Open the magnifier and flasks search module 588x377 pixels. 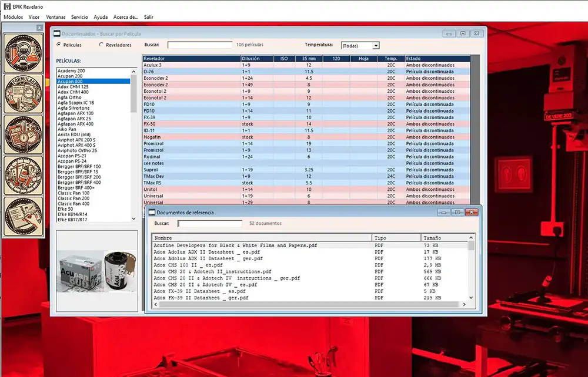click(x=24, y=53)
